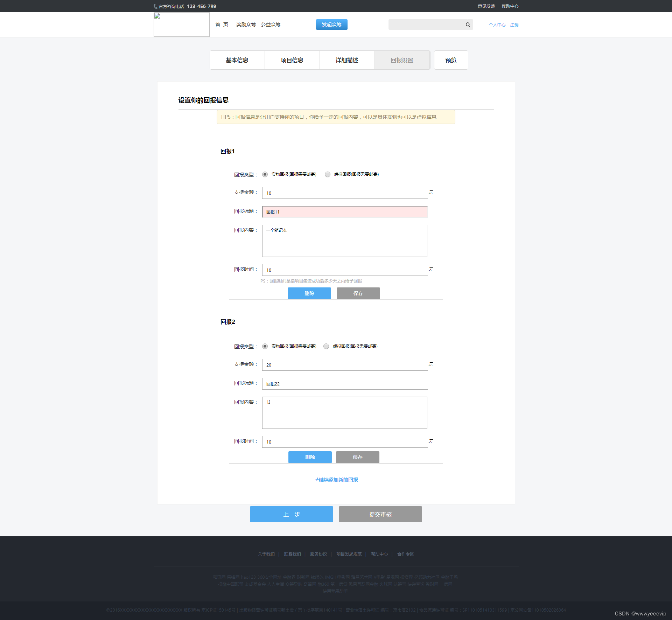Save 回报2 with 保存 button
This screenshot has width=672, height=620.
[358, 457]
